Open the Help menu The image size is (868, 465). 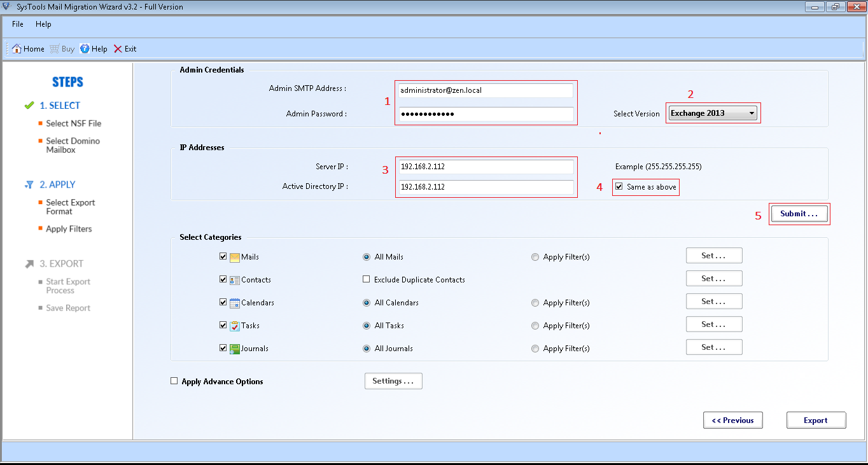point(43,24)
